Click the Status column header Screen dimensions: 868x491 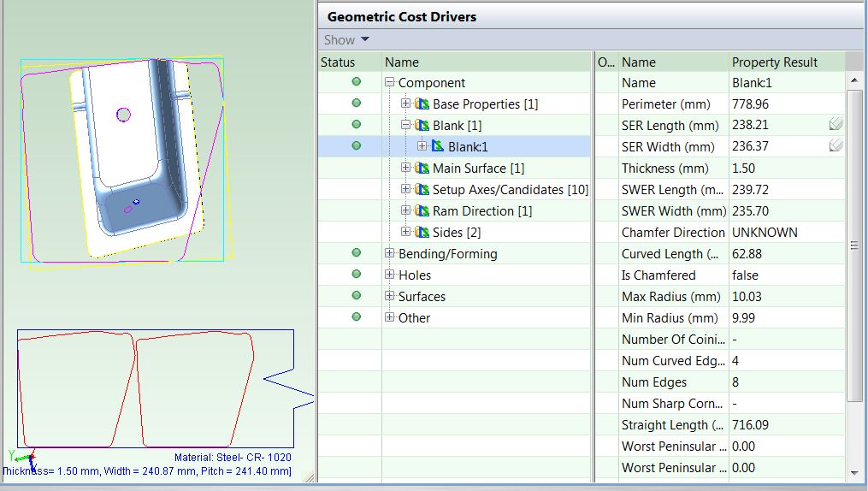pyautogui.click(x=338, y=62)
